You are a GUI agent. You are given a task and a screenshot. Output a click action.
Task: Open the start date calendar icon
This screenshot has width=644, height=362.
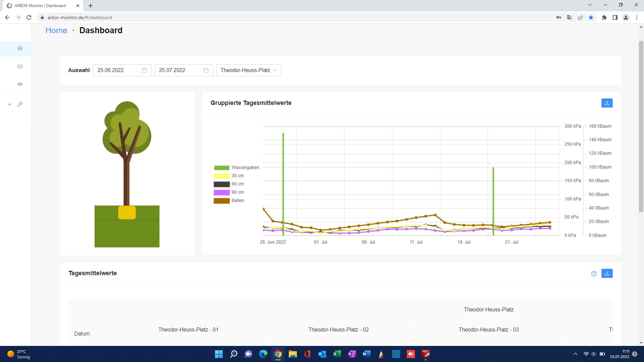coord(145,70)
